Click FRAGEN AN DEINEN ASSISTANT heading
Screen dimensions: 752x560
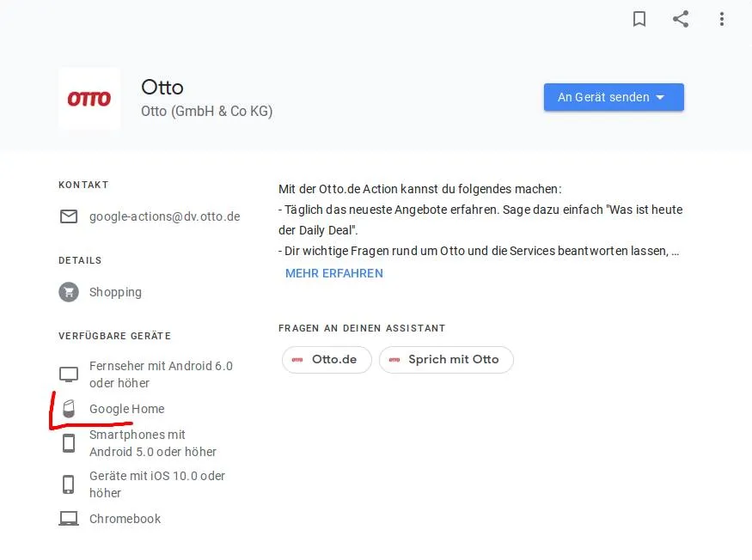coord(362,328)
